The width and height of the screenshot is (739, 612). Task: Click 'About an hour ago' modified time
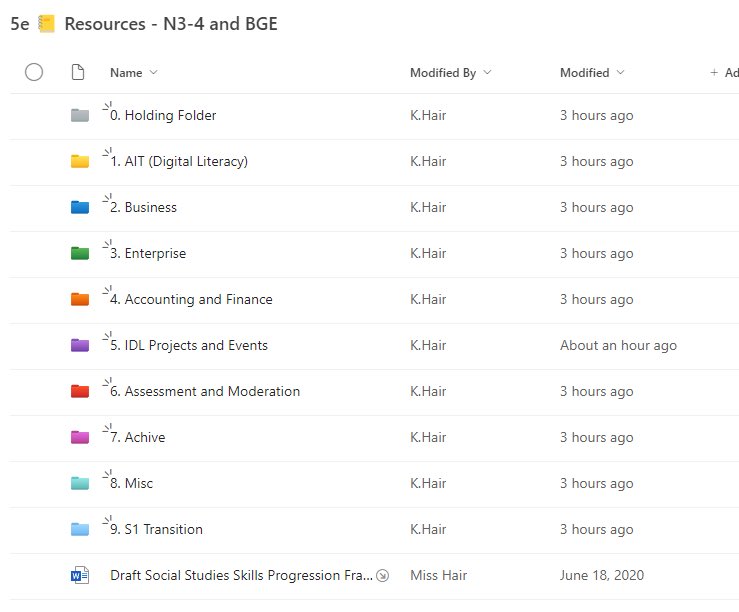tap(618, 345)
